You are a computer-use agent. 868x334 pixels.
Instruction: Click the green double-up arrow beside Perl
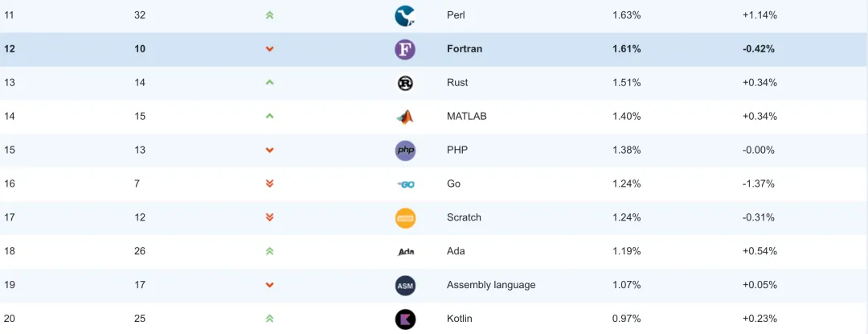270,15
